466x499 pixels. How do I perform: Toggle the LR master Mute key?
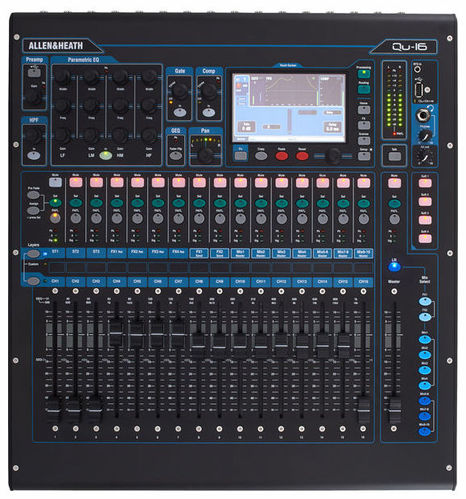(394, 183)
